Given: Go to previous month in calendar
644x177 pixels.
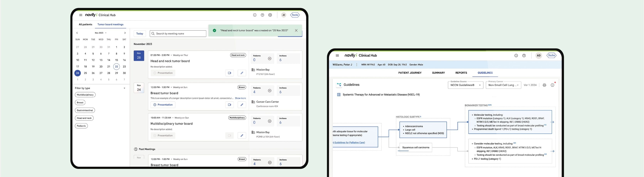Looking at the screenshot, I should [x=77, y=33].
